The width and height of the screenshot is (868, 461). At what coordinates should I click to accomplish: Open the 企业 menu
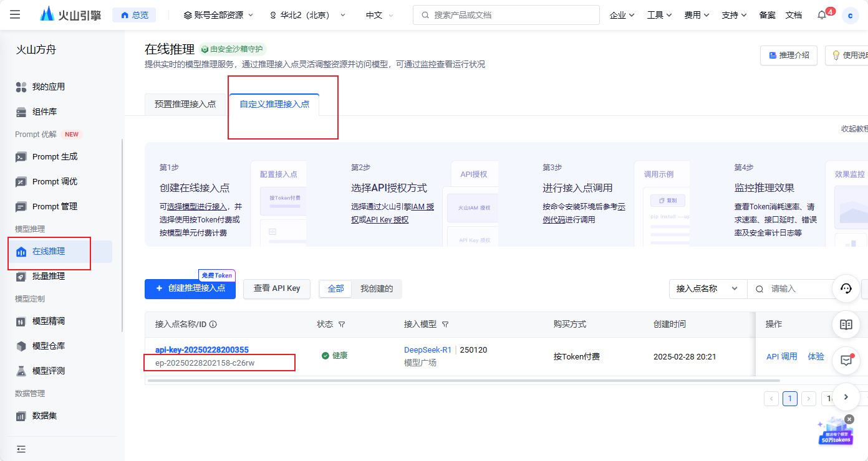pyautogui.click(x=622, y=15)
